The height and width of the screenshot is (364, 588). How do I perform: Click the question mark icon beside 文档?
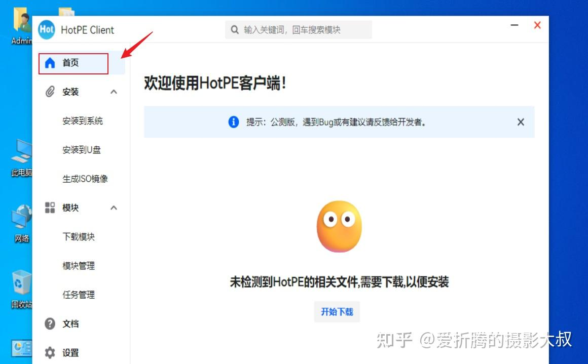coord(50,323)
